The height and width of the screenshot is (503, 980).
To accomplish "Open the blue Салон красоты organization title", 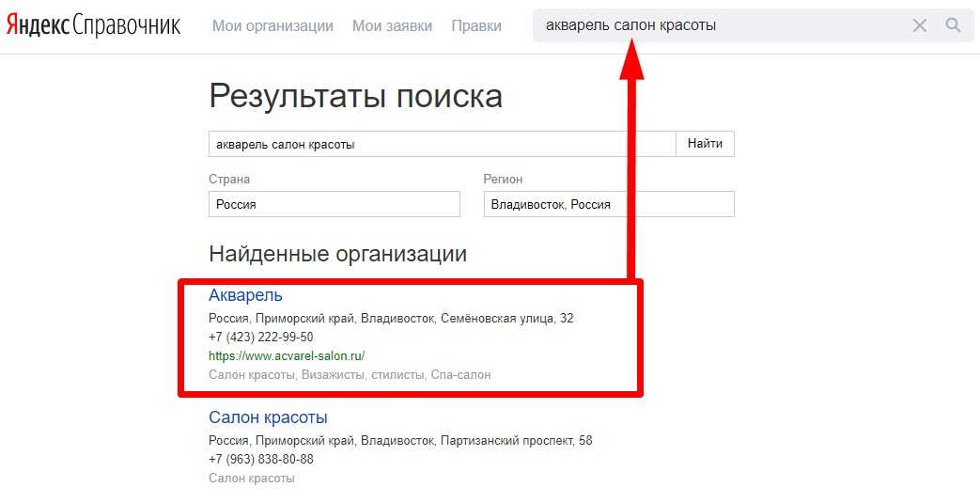I will coord(268,418).
